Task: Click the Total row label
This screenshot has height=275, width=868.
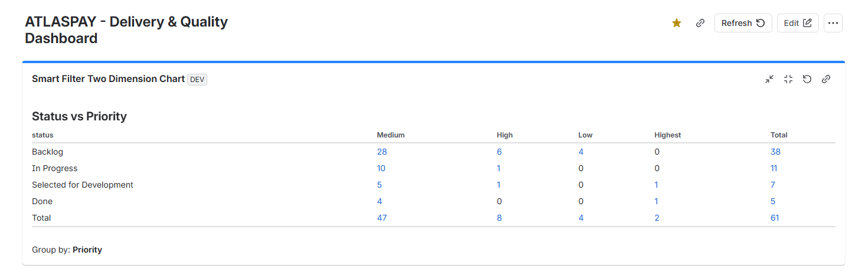Action: 41,218
